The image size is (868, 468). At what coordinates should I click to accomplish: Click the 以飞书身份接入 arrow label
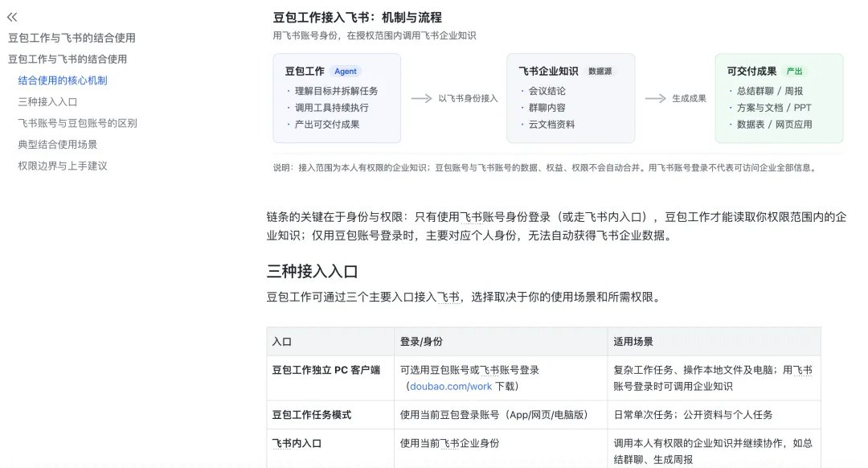pos(468,99)
